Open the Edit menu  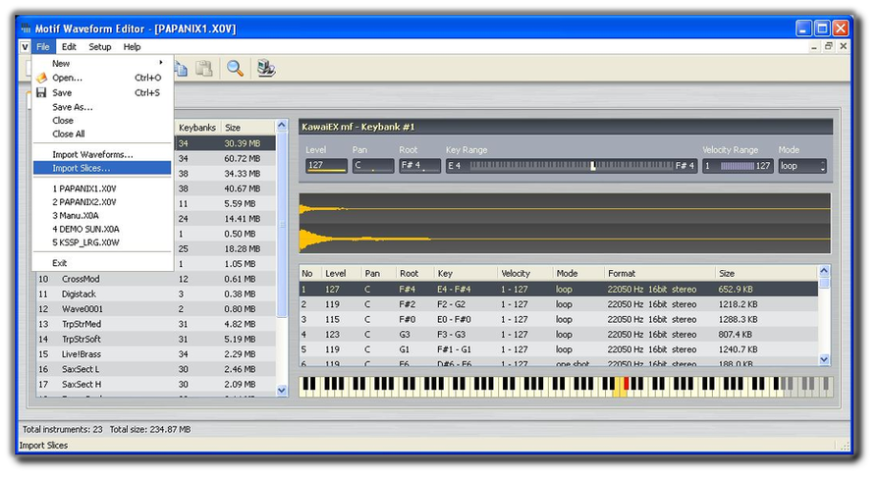69,47
